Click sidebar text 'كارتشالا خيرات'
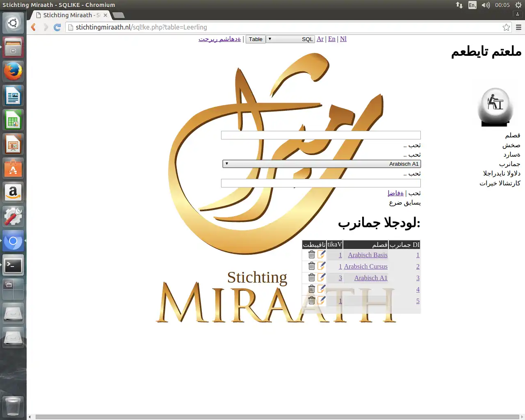 500,183
